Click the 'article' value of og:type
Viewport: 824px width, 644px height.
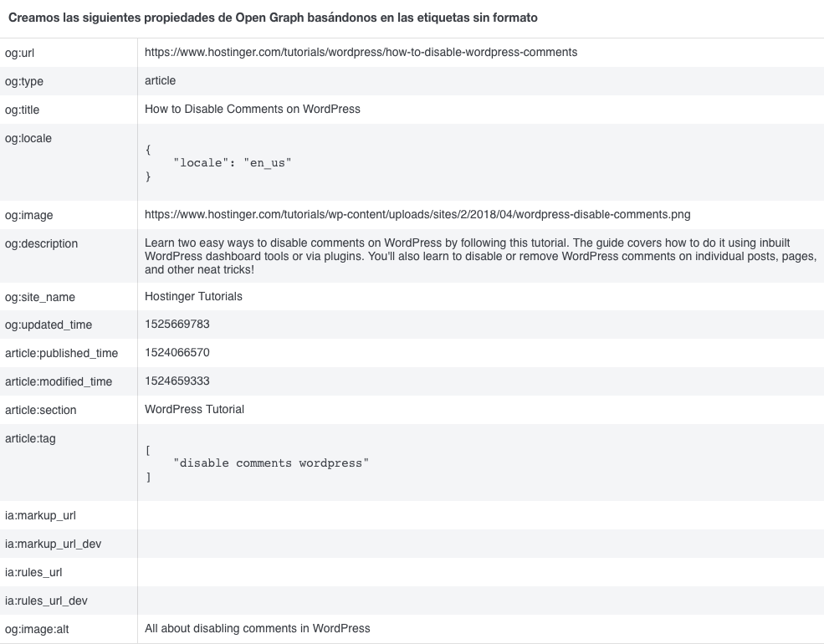161,80
